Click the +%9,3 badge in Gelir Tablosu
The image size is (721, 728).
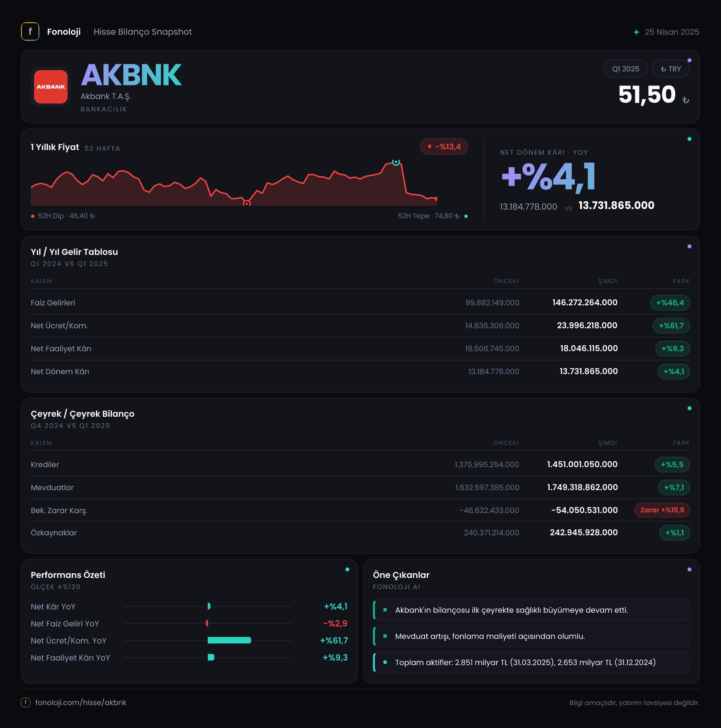672,349
